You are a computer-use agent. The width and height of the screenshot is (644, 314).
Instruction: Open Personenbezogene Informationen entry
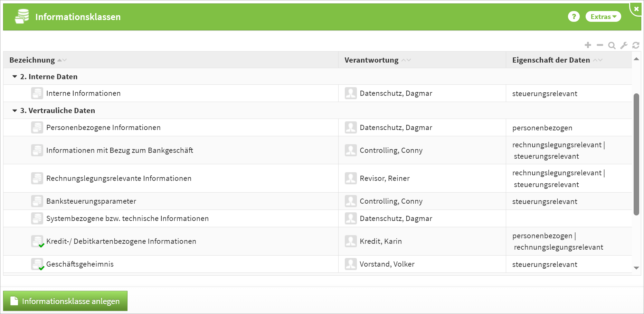[103, 128]
